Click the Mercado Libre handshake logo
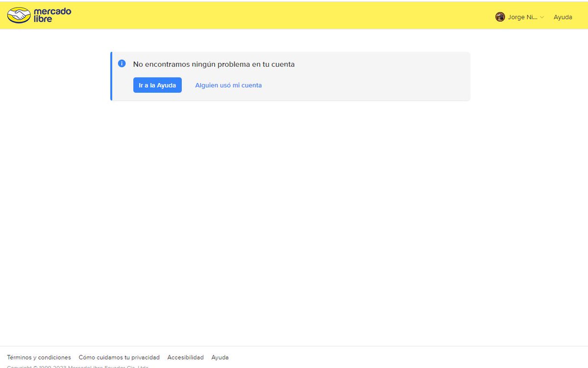This screenshot has height=368, width=588. (39, 15)
